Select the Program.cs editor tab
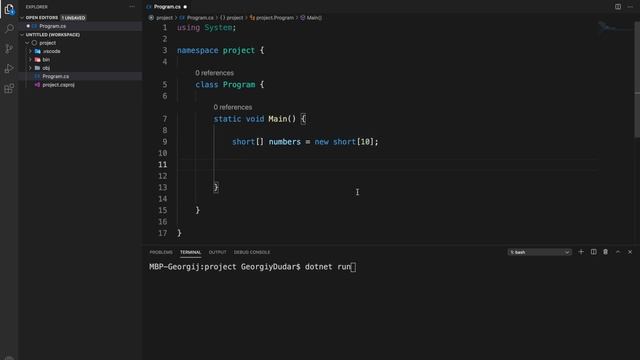This screenshot has height=360, width=640. tap(167, 7)
